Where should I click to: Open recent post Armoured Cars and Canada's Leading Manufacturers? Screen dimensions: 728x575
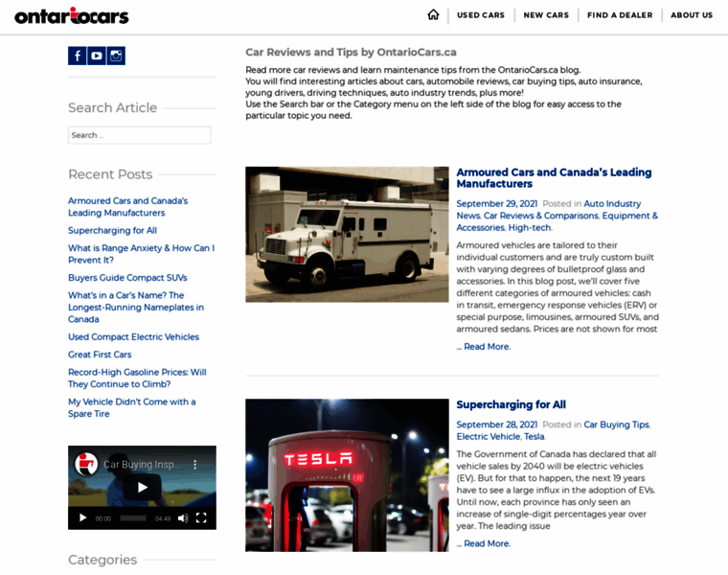point(127,207)
